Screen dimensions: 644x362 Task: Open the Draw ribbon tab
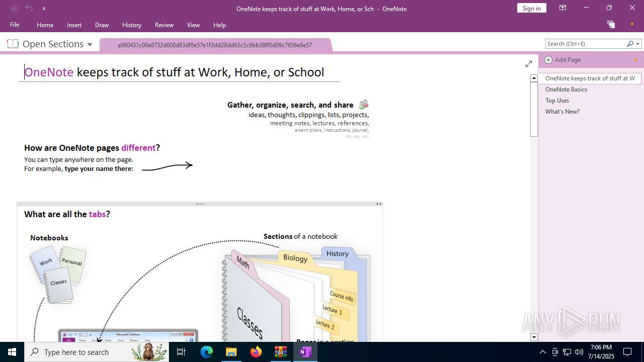click(102, 25)
